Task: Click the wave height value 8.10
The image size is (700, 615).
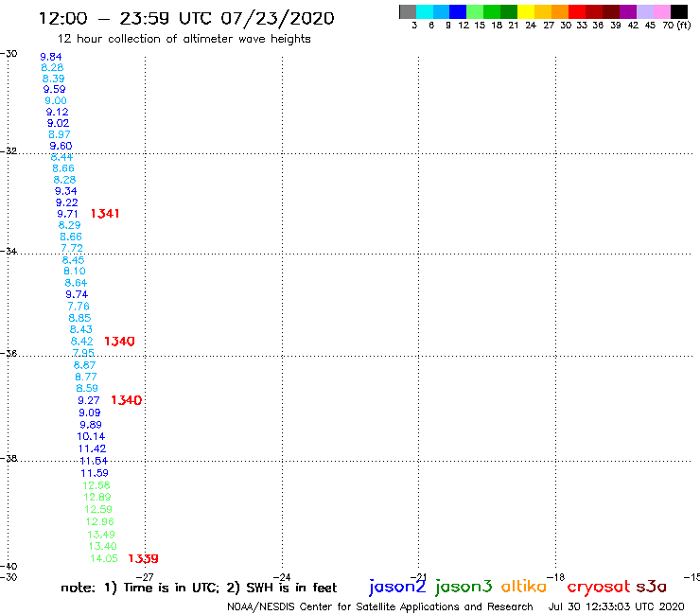Action: tap(75, 272)
